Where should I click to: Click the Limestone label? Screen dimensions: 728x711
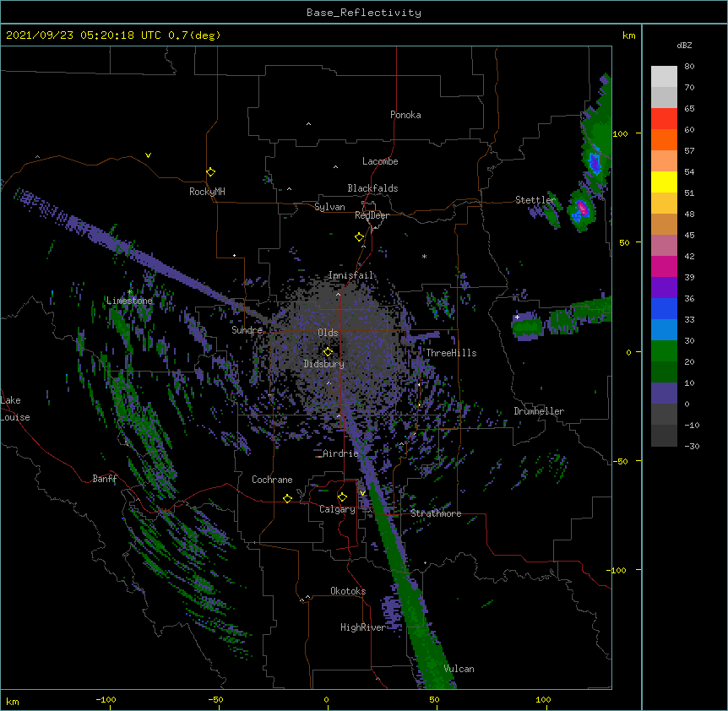click(129, 301)
